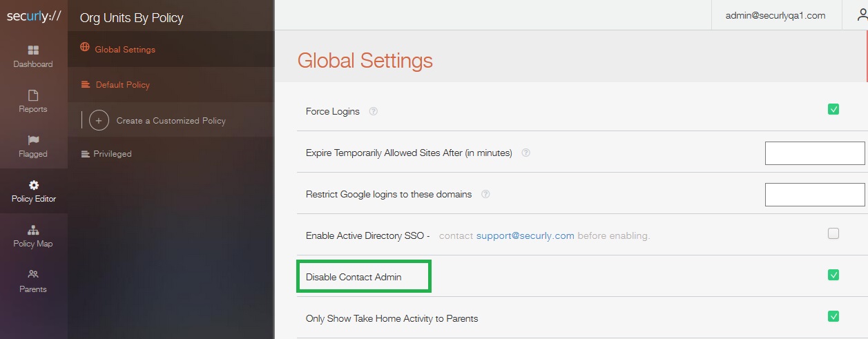The image size is (868, 339).
Task: Click the Restrict Google logins domains field
Action: pyautogui.click(x=815, y=194)
